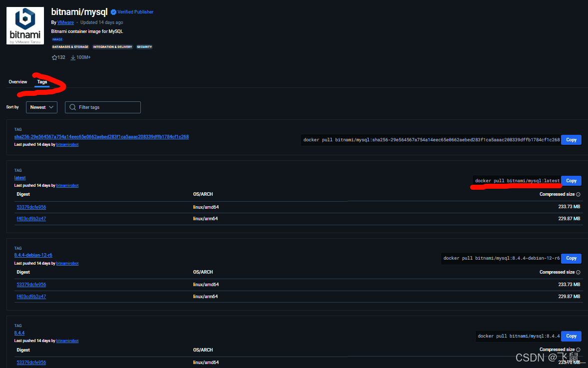Image resolution: width=588 pixels, height=368 pixels.
Task: Click the bitnami/mysql repository title
Action: coord(79,12)
